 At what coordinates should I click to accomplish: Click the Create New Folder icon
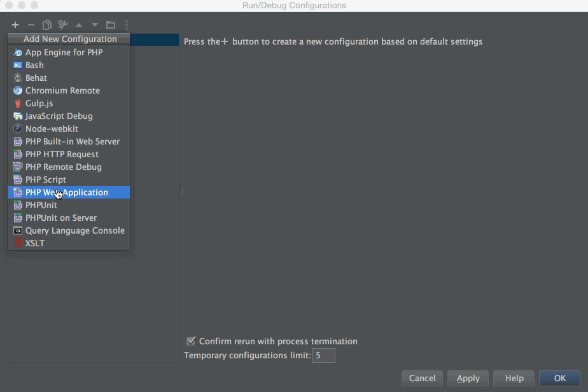pyautogui.click(x=111, y=25)
